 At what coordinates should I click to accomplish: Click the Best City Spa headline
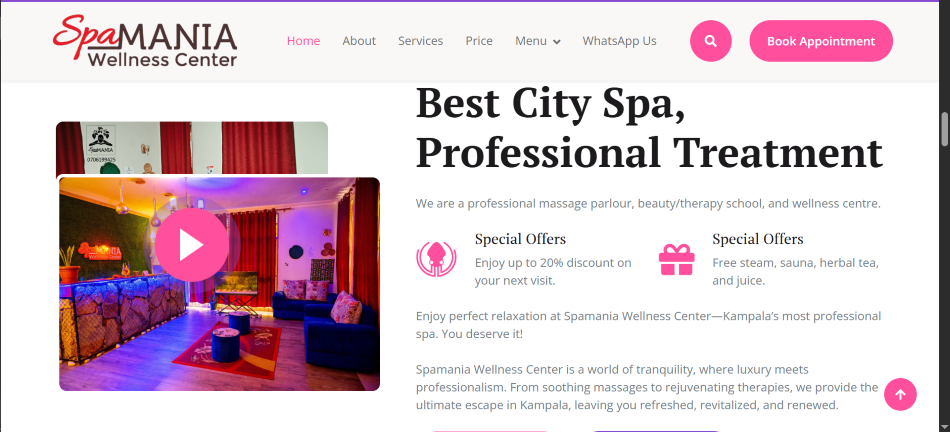(x=649, y=128)
